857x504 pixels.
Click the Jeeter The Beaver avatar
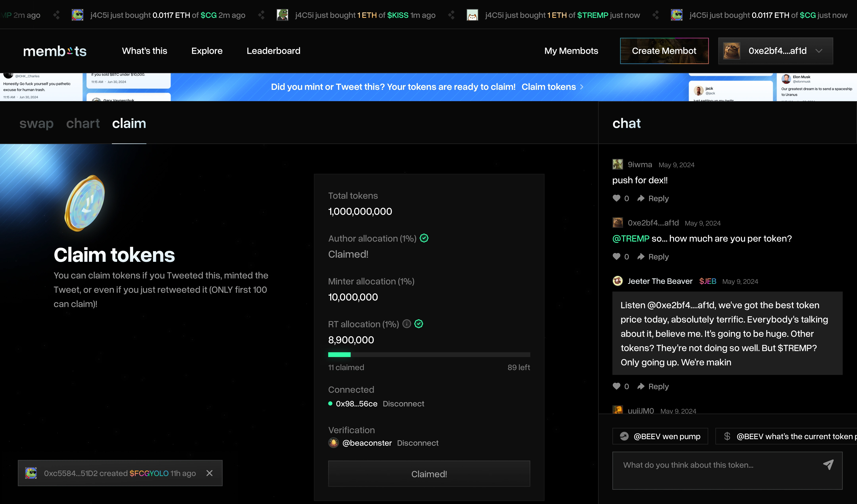point(618,281)
